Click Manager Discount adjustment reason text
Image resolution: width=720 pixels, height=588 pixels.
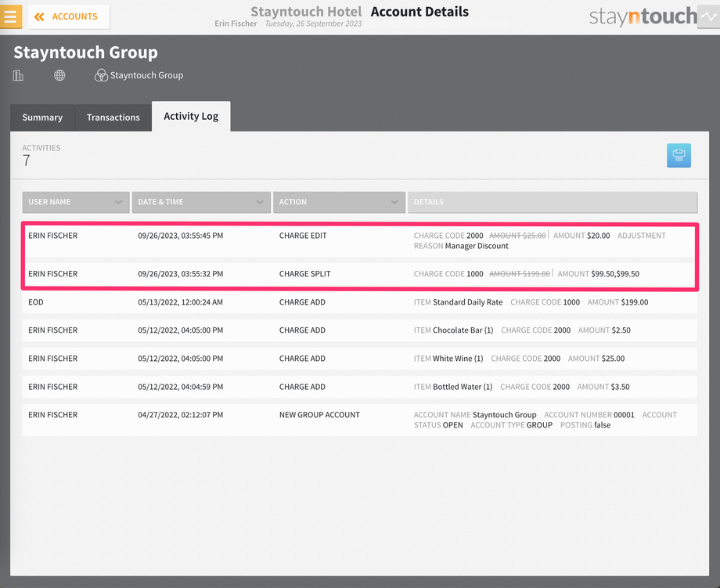click(x=477, y=246)
